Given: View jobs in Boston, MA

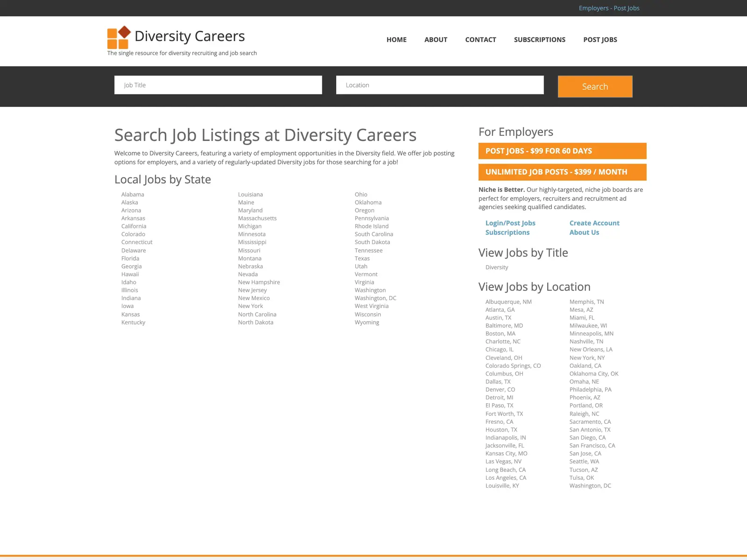Looking at the screenshot, I should pos(500,334).
